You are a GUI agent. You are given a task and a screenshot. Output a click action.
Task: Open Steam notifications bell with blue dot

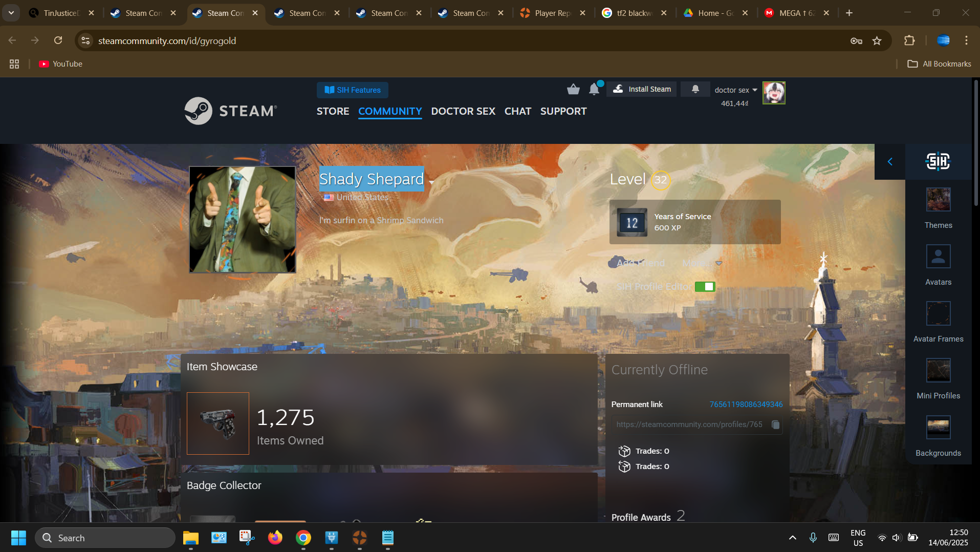tap(594, 89)
